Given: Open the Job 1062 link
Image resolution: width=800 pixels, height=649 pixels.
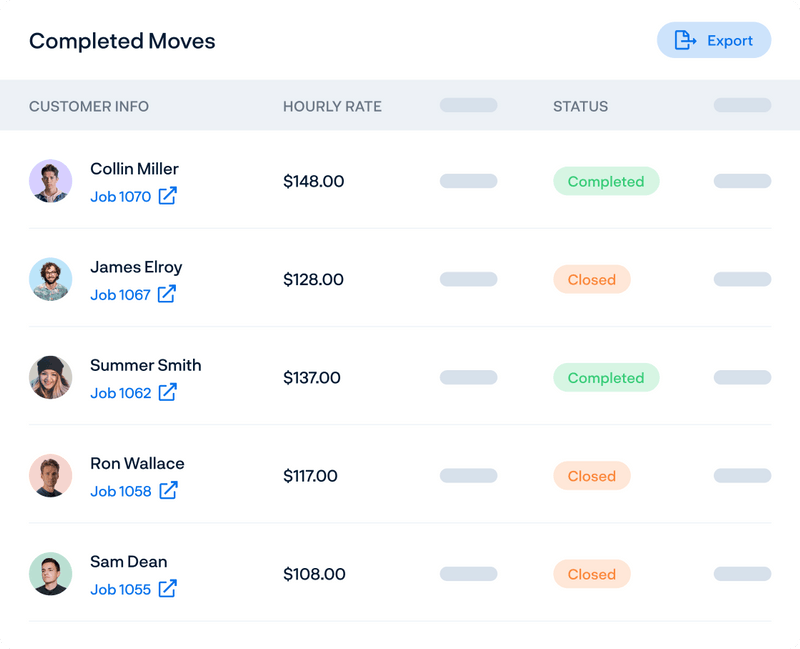Looking at the screenshot, I should click(x=120, y=393).
